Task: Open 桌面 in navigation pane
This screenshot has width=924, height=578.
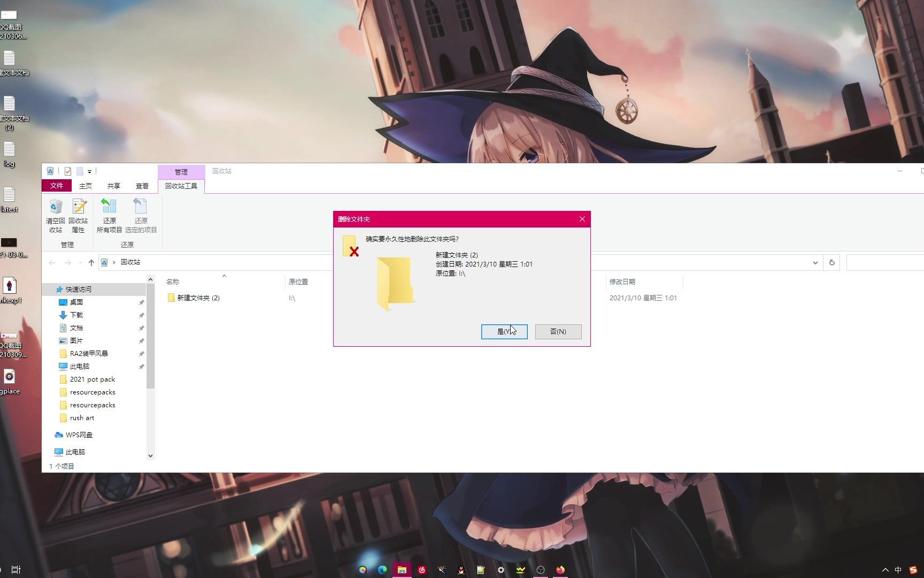Action: click(x=76, y=302)
